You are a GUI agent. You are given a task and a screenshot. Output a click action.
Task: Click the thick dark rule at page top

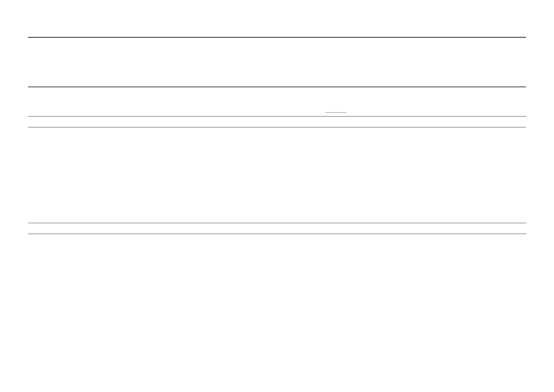tap(277, 38)
